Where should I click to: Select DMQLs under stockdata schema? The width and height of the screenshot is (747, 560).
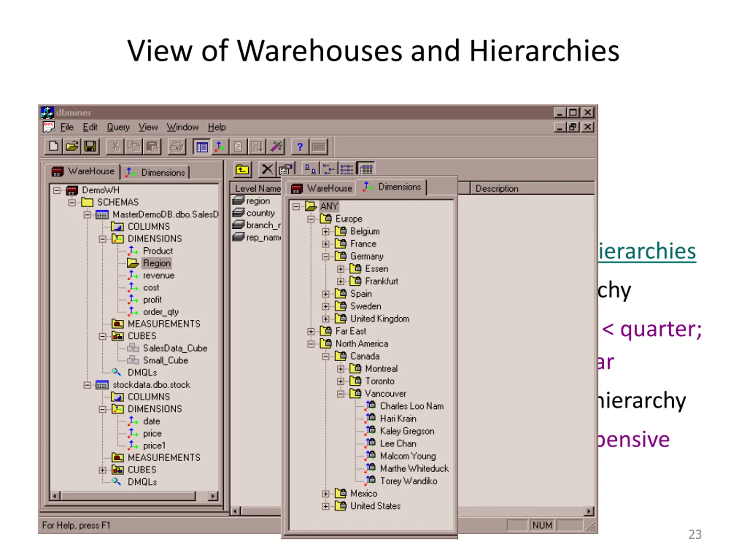(142, 482)
